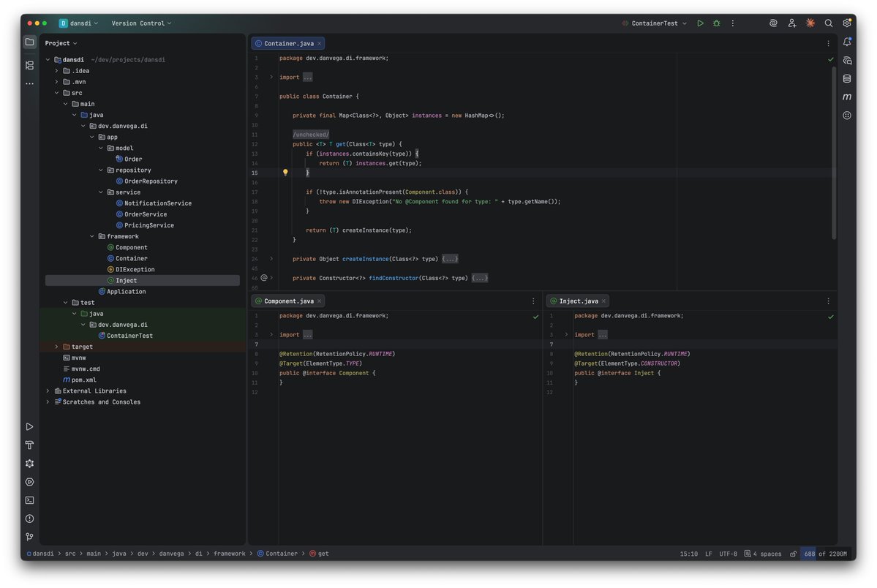Select the Component.java tab
Viewport: 877px width, 588px height.
(x=288, y=301)
